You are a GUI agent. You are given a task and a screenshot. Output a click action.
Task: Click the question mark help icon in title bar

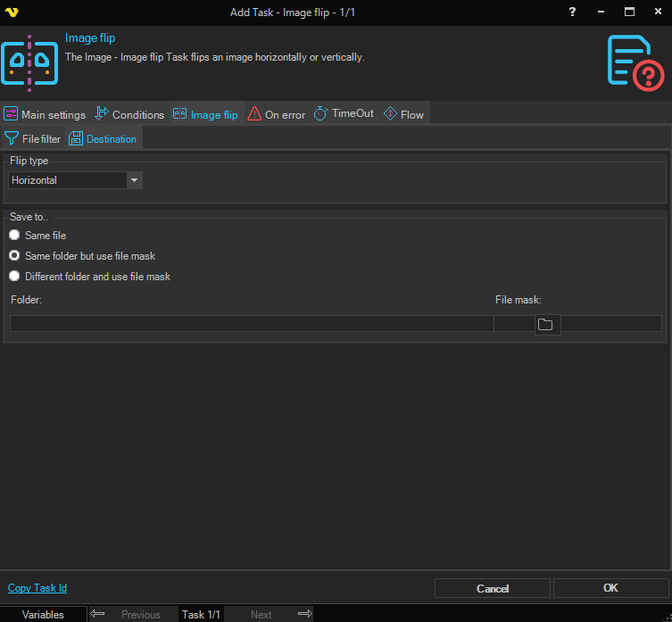(x=572, y=12)
